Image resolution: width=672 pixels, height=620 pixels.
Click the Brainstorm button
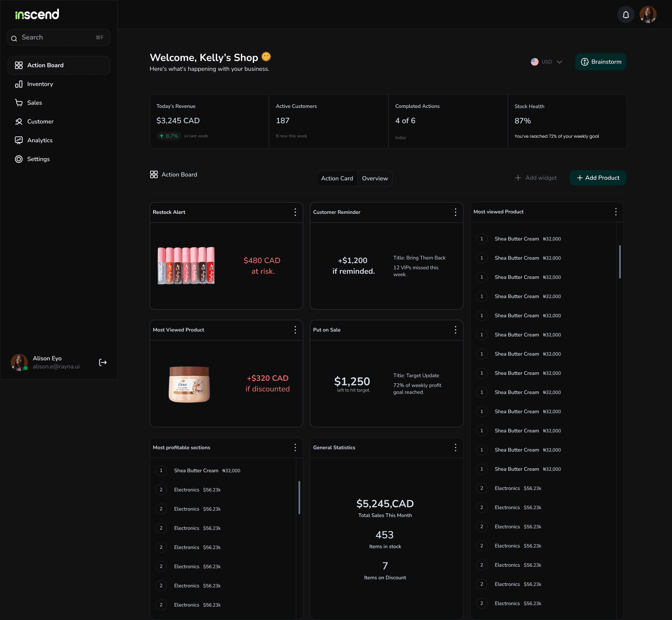click(x=600, y=62)
